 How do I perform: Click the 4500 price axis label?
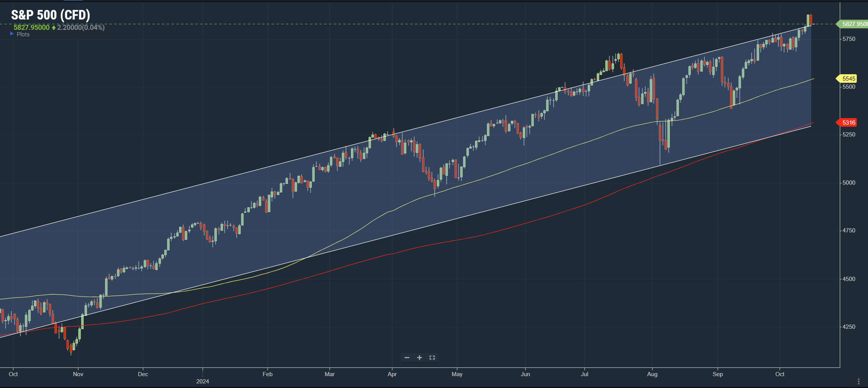tap(849, 279)
